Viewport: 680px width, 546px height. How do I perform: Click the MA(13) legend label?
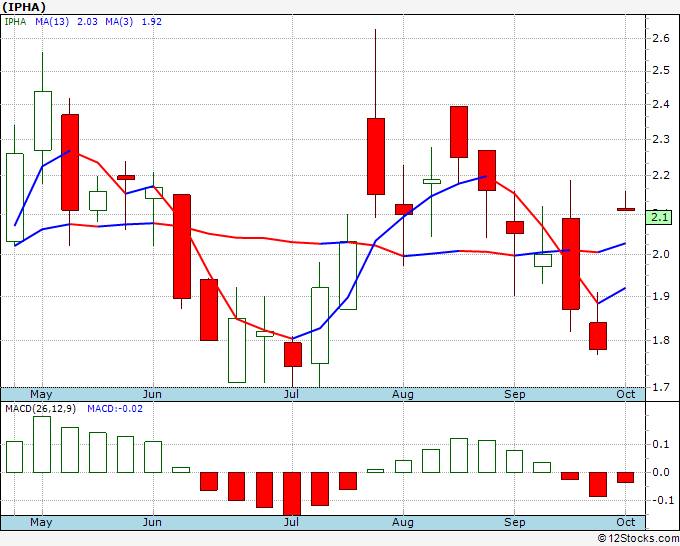click(x=52, y=22)
